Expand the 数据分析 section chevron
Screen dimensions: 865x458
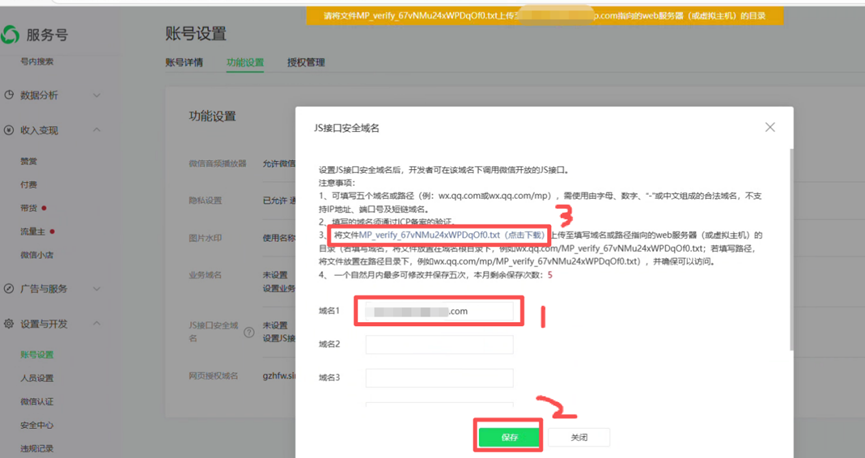[97, 95]
